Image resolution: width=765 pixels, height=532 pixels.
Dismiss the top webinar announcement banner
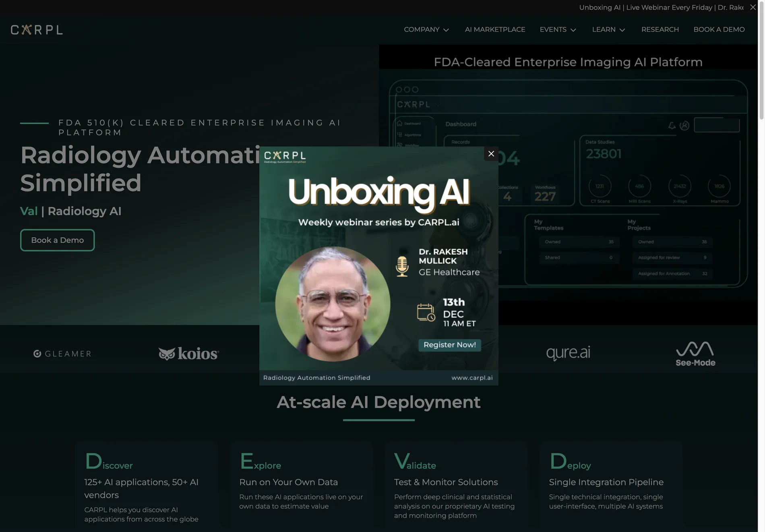(x=753, y=7)
